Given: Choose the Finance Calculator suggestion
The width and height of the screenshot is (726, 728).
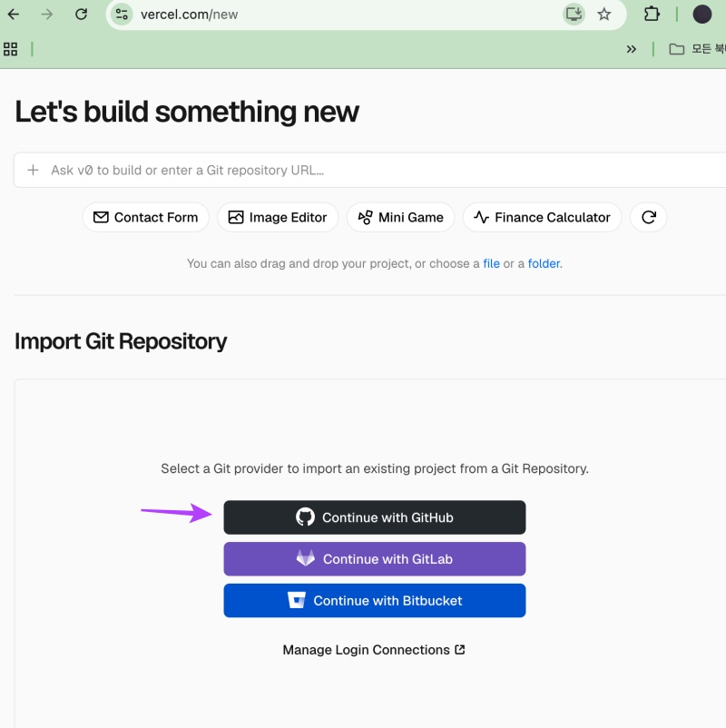Looking at the screenshot, I should click(x=542, y=217).
